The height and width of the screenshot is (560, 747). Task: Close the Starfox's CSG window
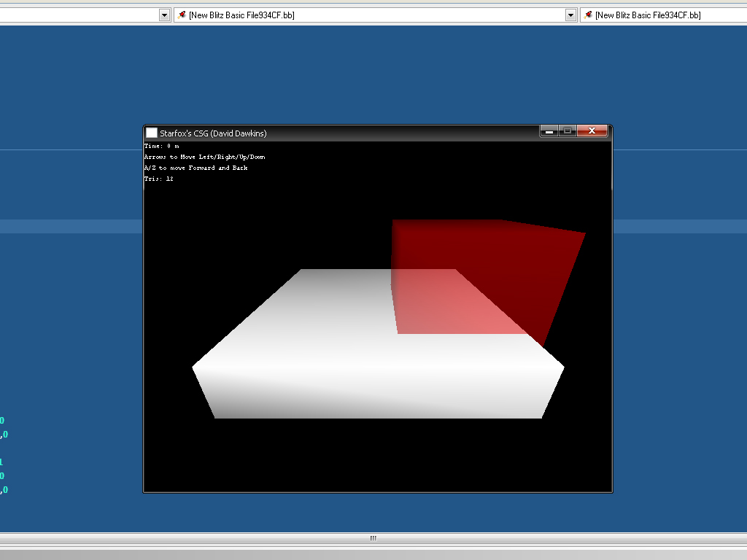click(592, 131)
